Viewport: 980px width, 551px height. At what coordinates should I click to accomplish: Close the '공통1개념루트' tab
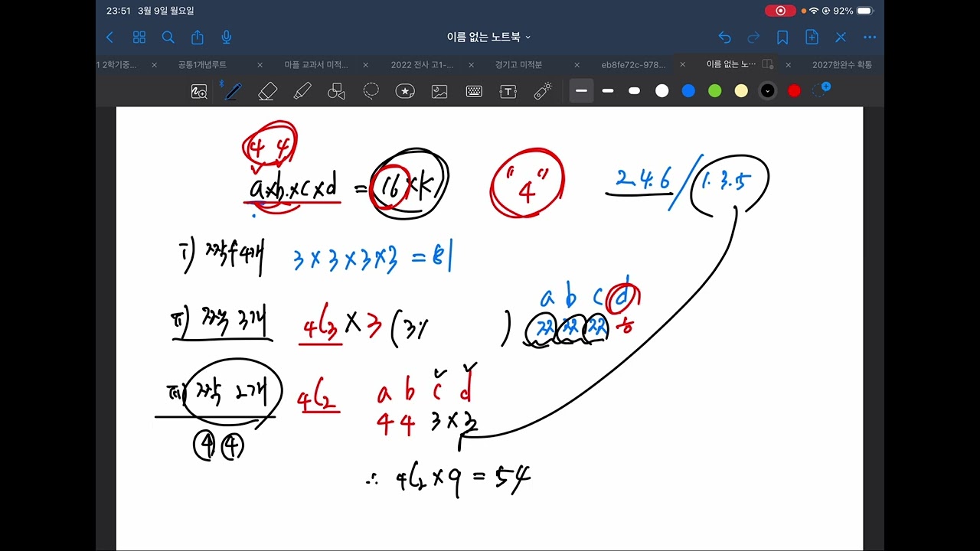(x=260, y=65)
